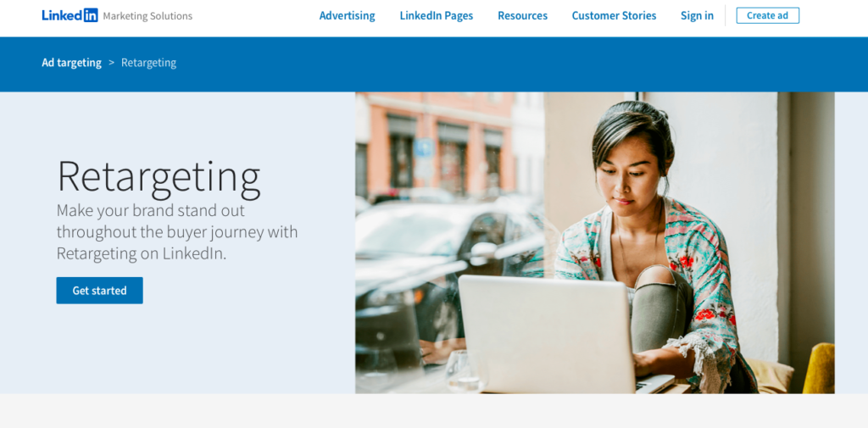
Task: Click the Get started button
Action: coord(100,290)
